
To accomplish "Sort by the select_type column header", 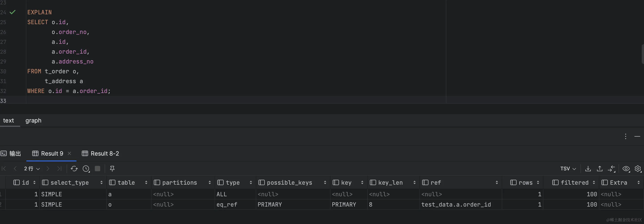I will coord(72,182).
